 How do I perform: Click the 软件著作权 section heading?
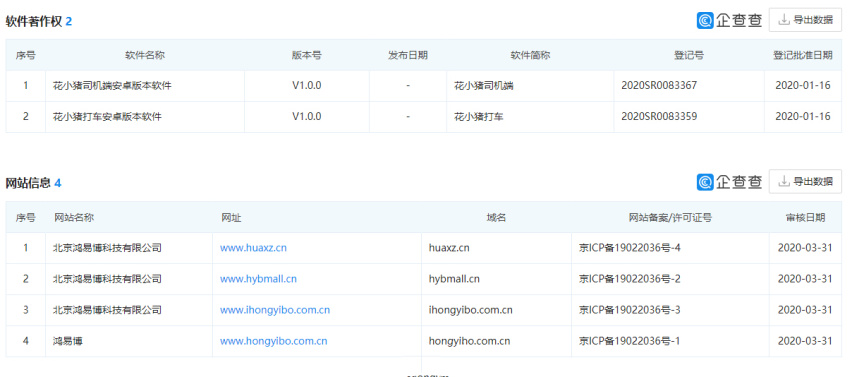(34, 21)
